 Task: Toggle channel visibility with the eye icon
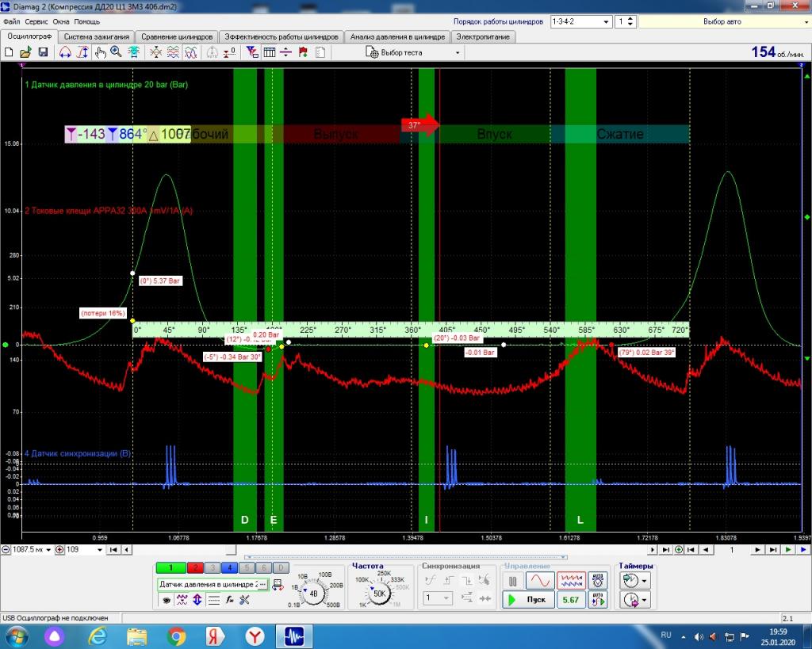(x=167, y=601)
